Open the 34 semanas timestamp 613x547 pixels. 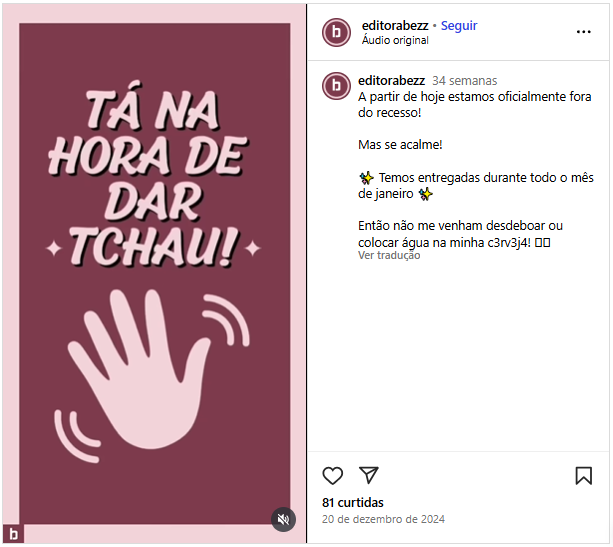[464, 81]
